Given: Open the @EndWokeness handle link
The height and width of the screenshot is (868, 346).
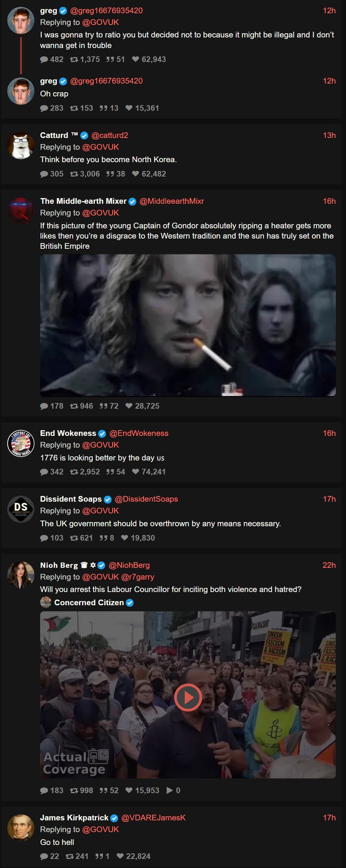Looking at the screenshot, I should point(139,433).
